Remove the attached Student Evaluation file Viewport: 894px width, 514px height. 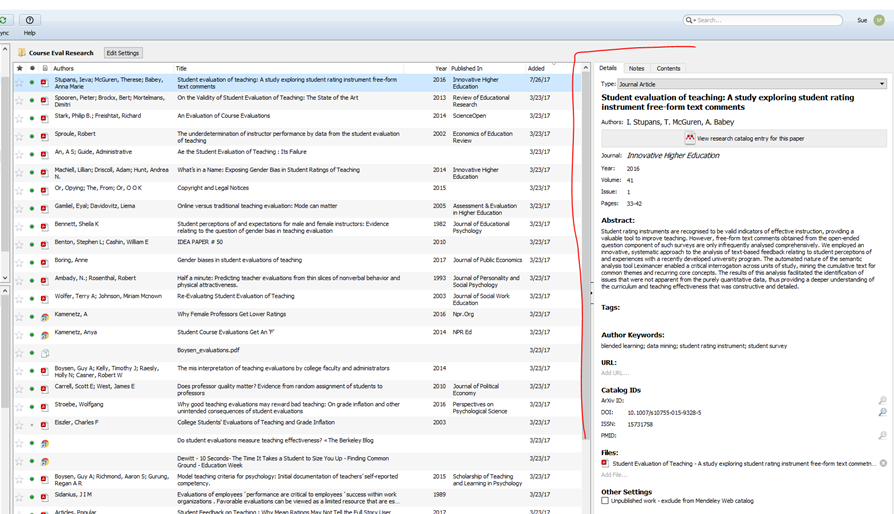[883, 463]
